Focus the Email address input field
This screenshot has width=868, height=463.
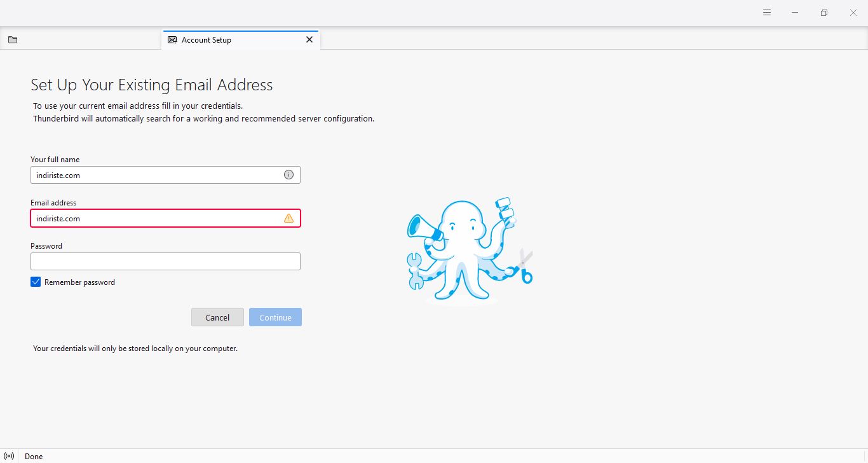[x=165, y=218]
